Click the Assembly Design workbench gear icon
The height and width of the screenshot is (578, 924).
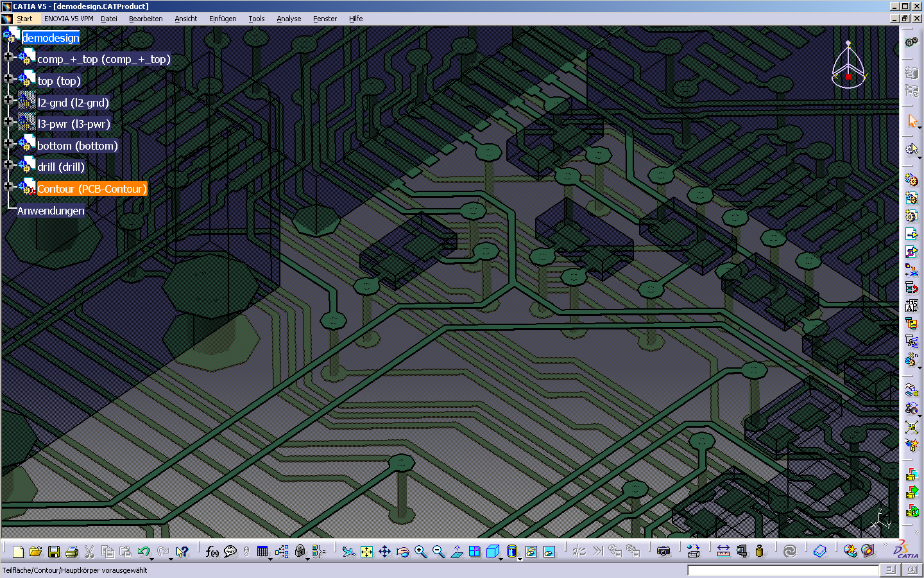point(911,42)
